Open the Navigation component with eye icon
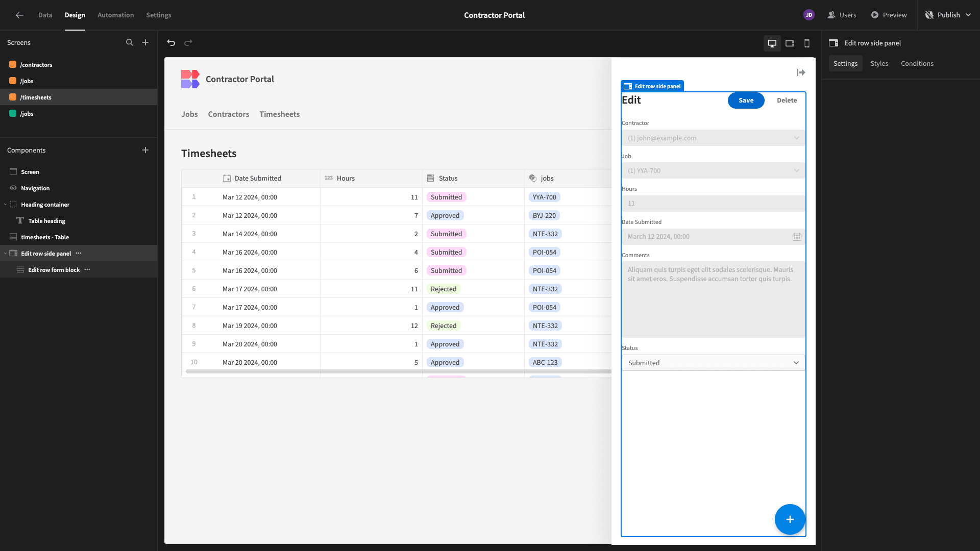This screenshot has width=980, height=551. point(35,188)
